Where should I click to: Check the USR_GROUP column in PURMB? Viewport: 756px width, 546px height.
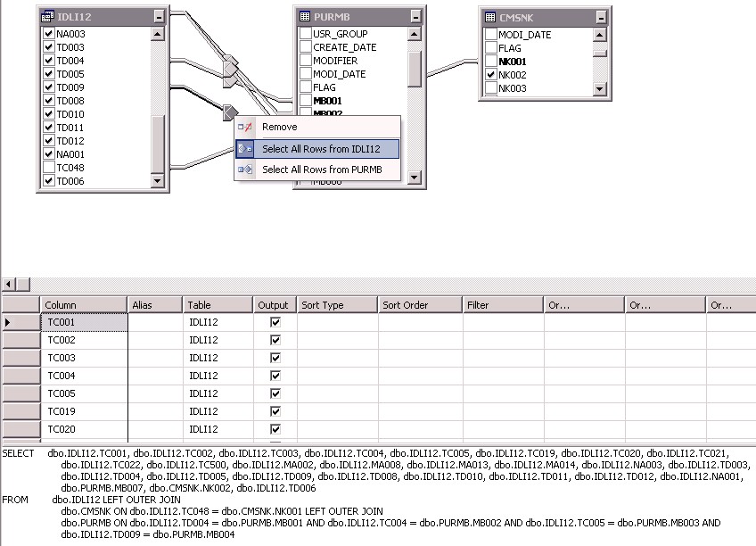305,33
